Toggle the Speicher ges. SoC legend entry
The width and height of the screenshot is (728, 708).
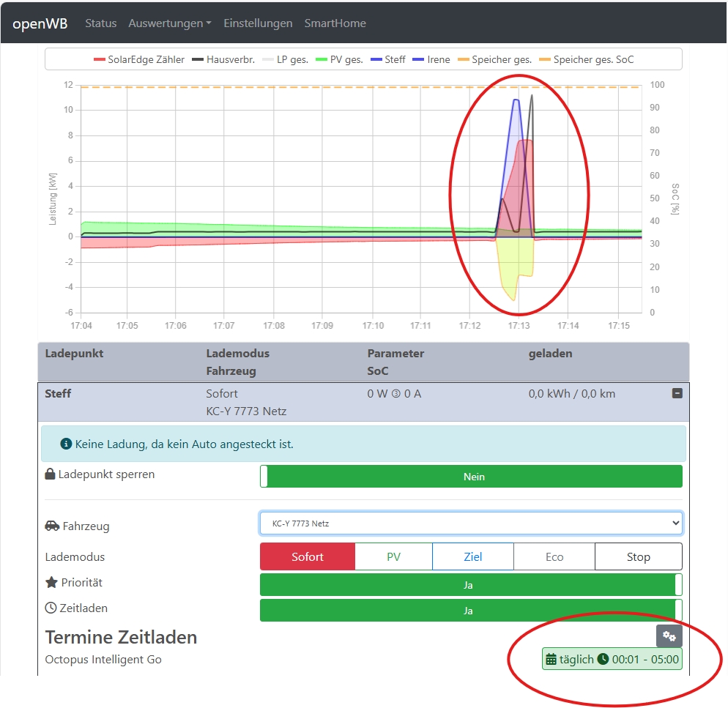[x=586, y=59]
